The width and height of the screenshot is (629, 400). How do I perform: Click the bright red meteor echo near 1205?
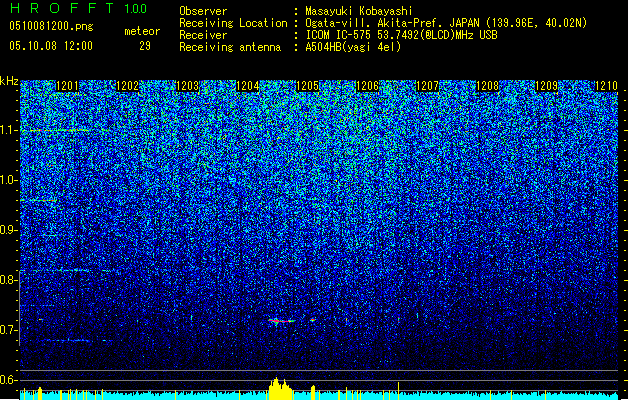pos(281,321)
